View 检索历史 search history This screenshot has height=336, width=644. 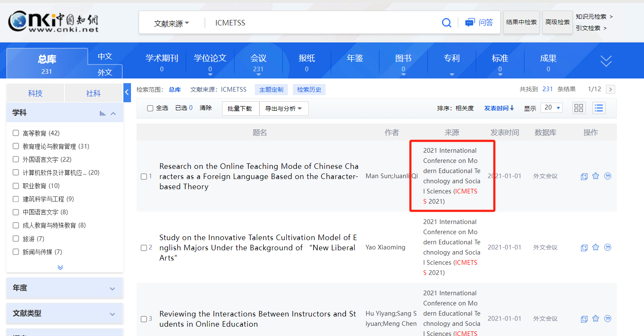point(309,90)
